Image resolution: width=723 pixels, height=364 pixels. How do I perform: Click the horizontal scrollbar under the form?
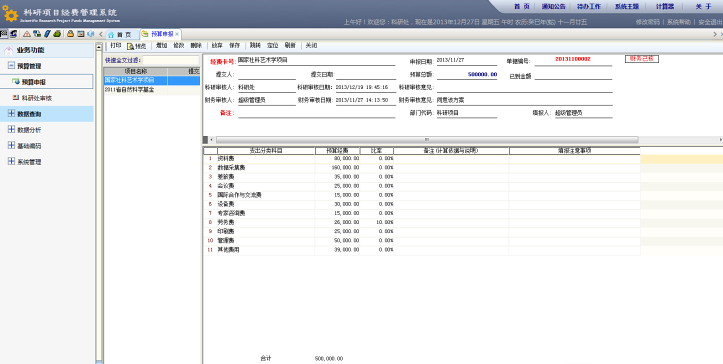click(427, 139)
